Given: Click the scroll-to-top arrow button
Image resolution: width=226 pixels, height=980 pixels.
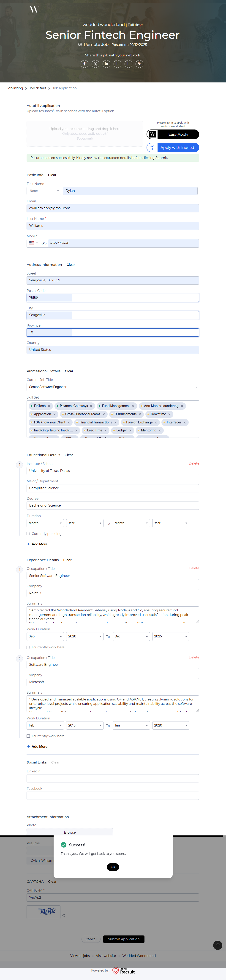Looking at the screenshot, I should 218,945.
